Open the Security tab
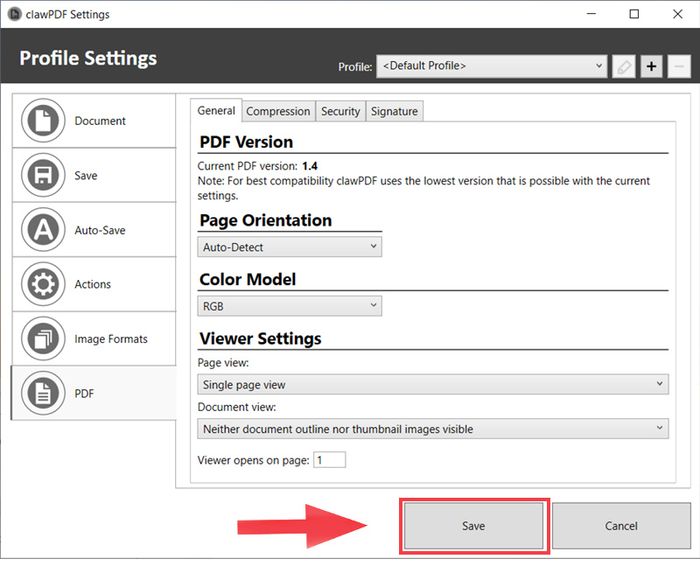This screenshot has width=700, height=572. [x=341, y=111]
